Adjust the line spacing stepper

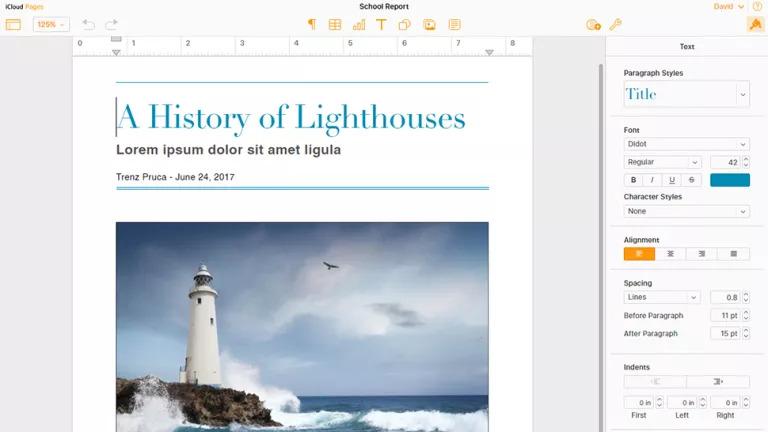tap(746, 297)
